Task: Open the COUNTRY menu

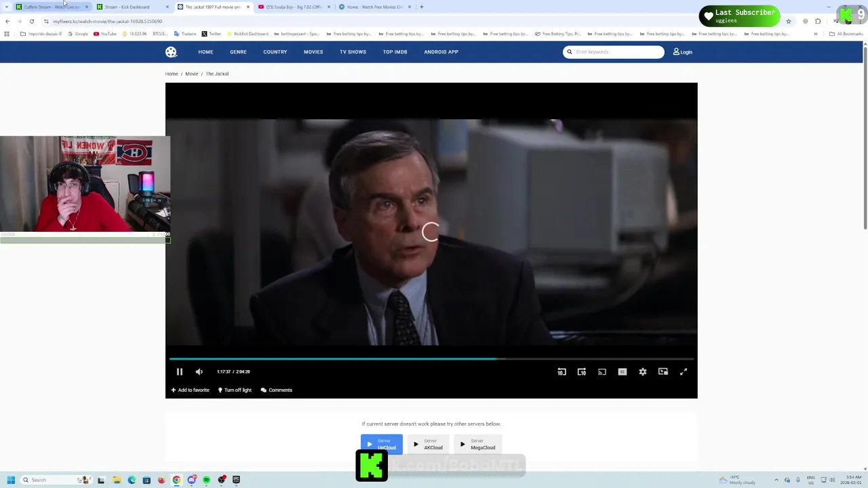Action: (275, 52)
